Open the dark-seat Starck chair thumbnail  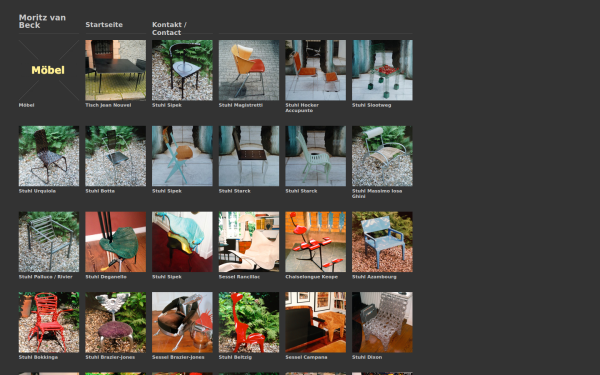point(249,156)
